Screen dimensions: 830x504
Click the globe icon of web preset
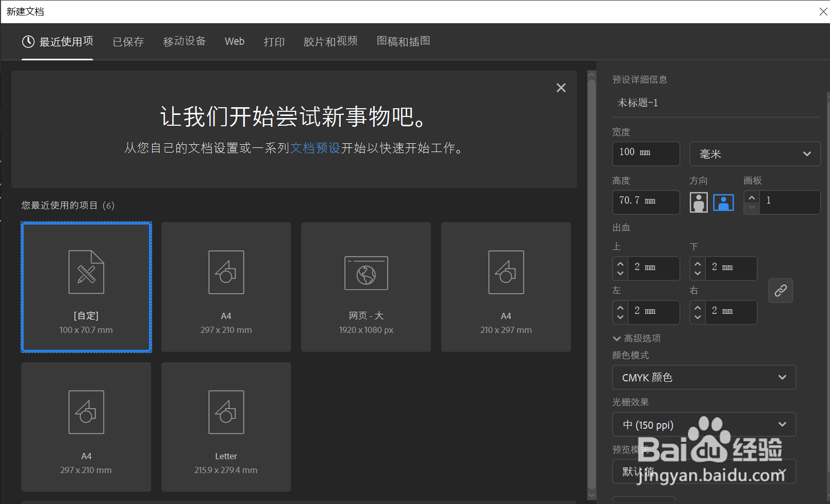367,274
